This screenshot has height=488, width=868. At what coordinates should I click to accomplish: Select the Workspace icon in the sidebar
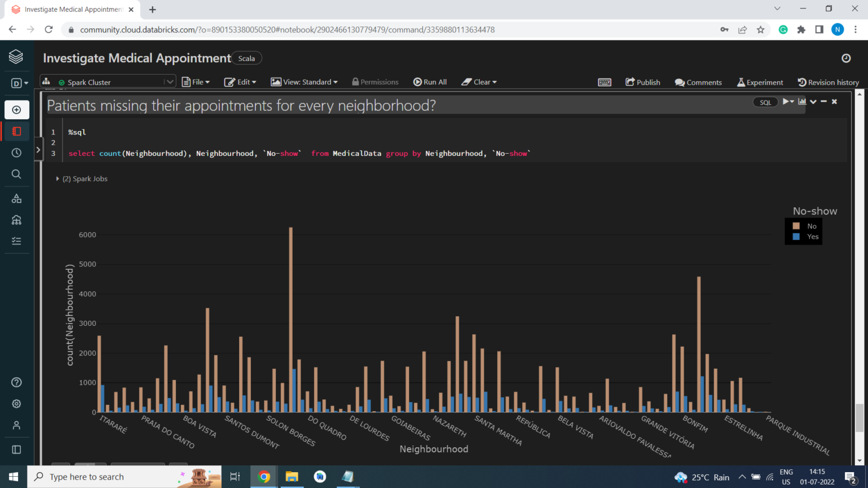point(17,131)
